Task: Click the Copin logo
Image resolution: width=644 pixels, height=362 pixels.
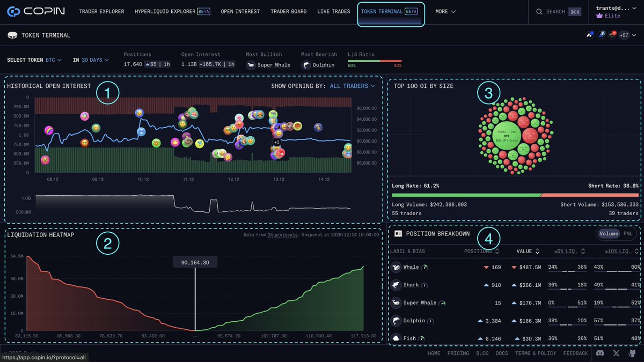Action: [35, 11]
